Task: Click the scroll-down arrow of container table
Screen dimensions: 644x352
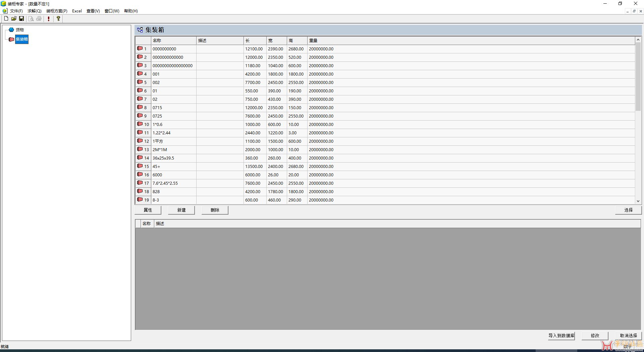Action: coord(638,201)
